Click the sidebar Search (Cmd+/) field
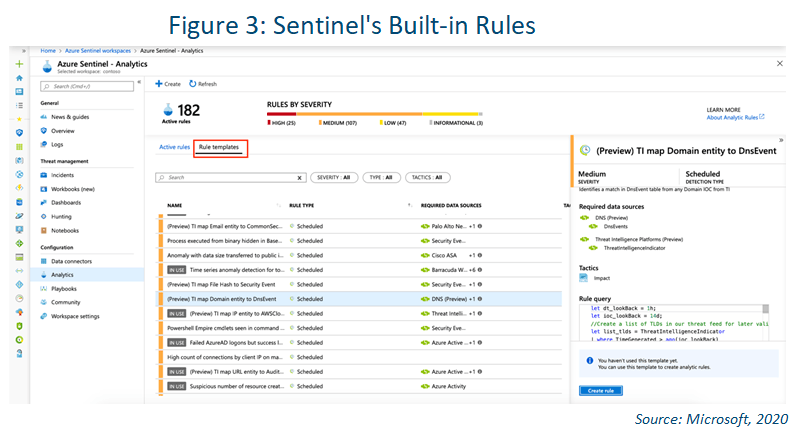The image size is (798, 434). [x=87, y=86]
